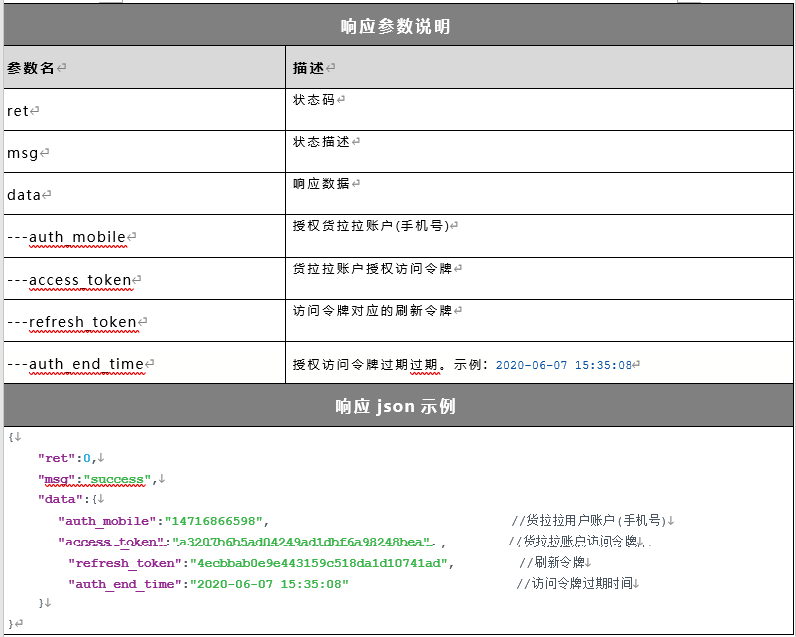
Task: Click the 状态码 description text
Action: (314, 100)
